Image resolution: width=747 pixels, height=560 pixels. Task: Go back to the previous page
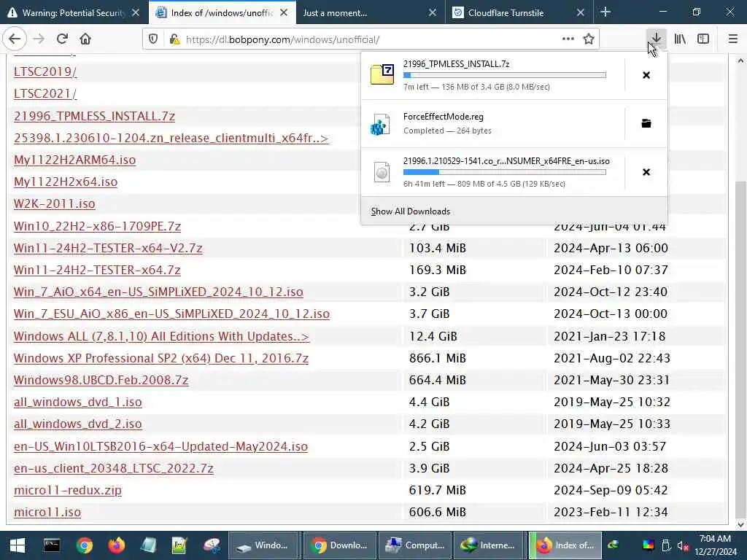[x=15, y=39]
